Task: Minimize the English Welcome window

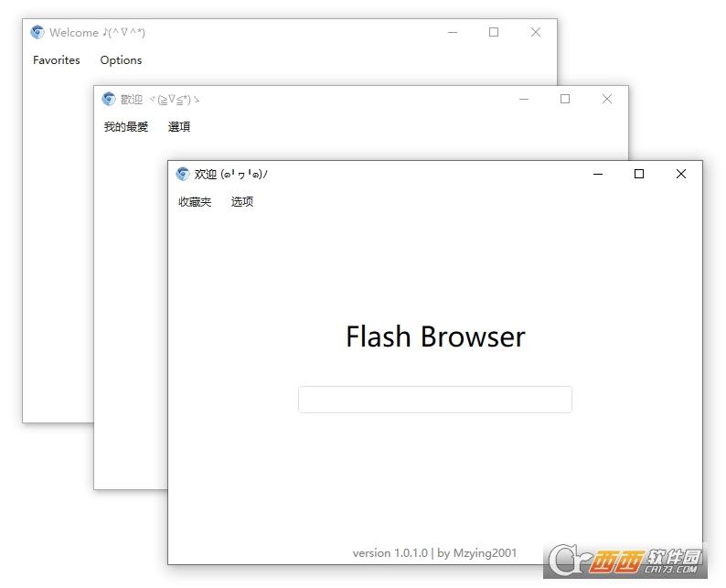Action: 453,33
